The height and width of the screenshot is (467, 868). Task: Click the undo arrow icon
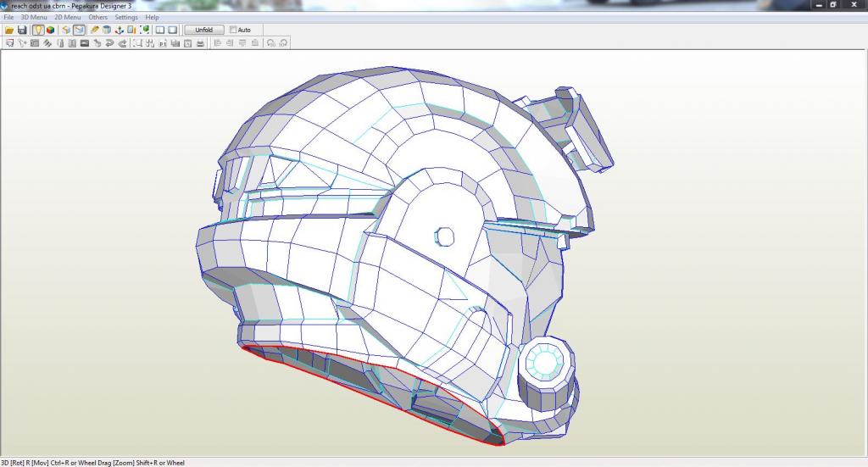(109, 43)
